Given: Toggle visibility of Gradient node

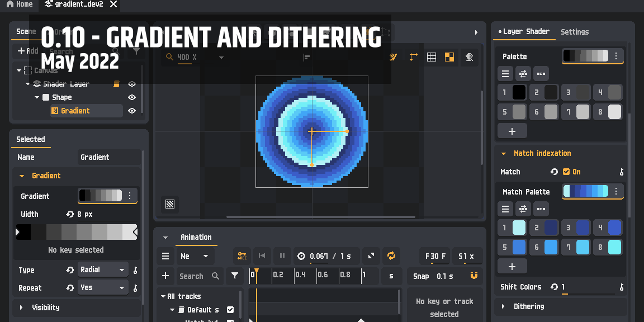Looking at the screenshot, I should click(x=131, y=111).
